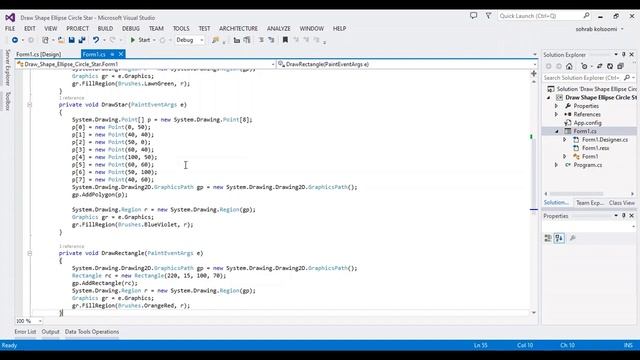This screenshot has height=360, width=640.
Task: Click the Save All toolbar icon
Action: click(82, 40)
